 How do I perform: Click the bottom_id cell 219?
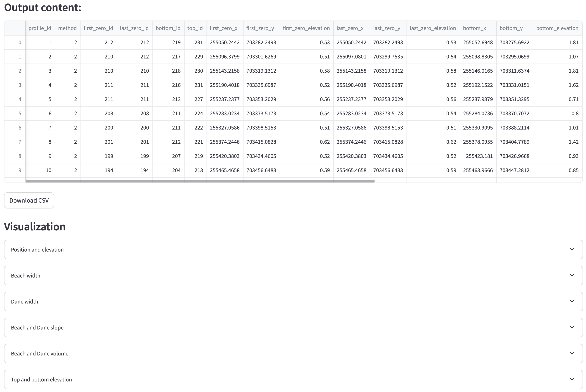(x=169, y=42)
